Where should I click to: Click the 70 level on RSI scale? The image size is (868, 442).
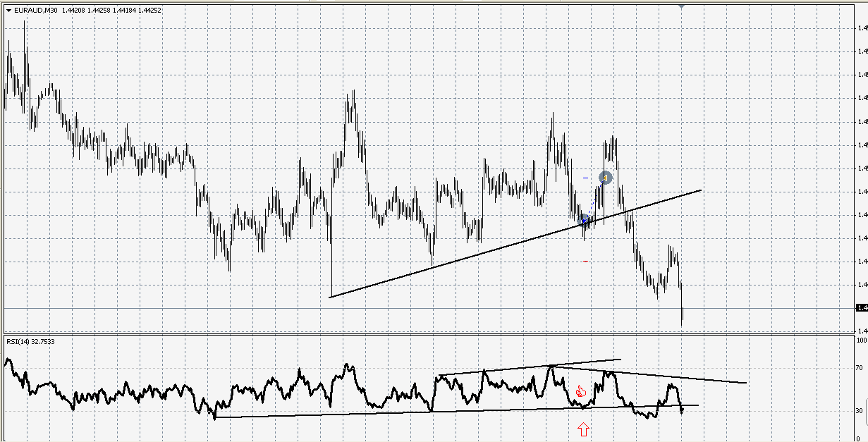(859, 368)
